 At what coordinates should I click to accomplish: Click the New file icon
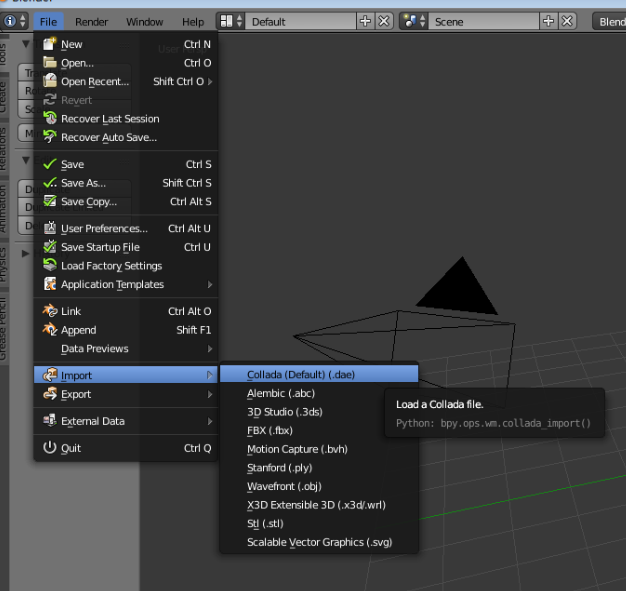click(50, 44)
